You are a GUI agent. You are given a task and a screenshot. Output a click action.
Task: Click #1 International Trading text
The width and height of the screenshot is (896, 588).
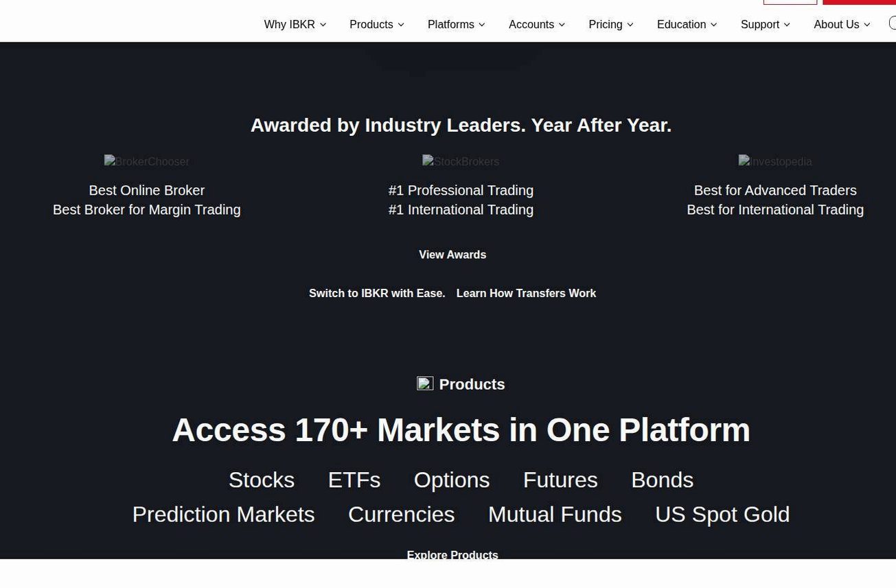tap(461, 209)
